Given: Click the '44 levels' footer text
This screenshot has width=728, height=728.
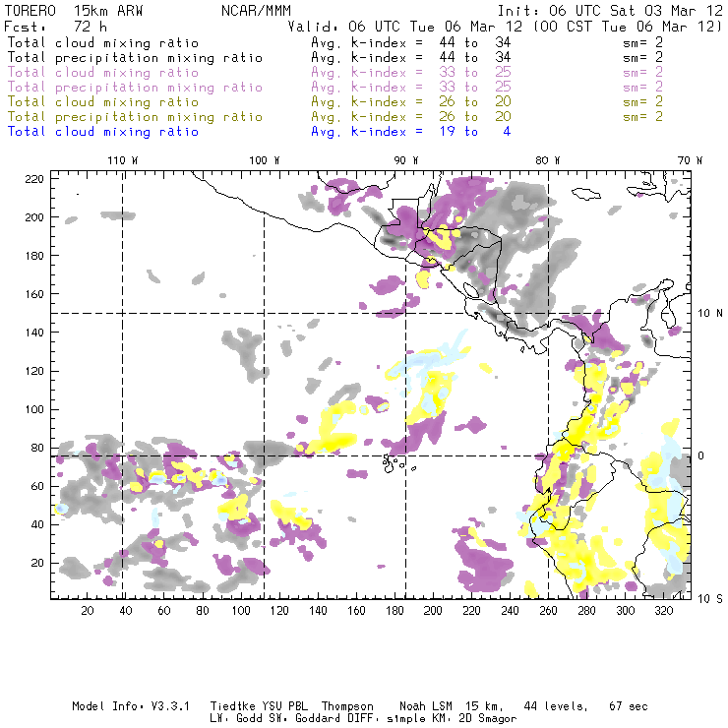Looking at the screenshot, I should 556,706.
